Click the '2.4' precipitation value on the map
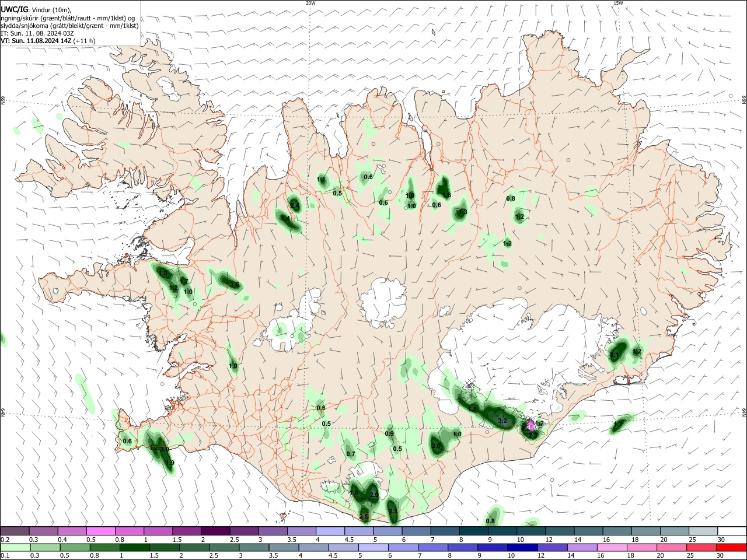Viewport: 747px width, 560px height. [x=294, y=205]
